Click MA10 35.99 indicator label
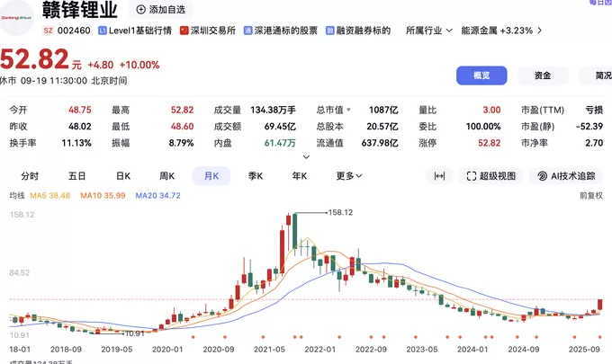612x364 pixels. pyautogui.click(x=103, y=195)
